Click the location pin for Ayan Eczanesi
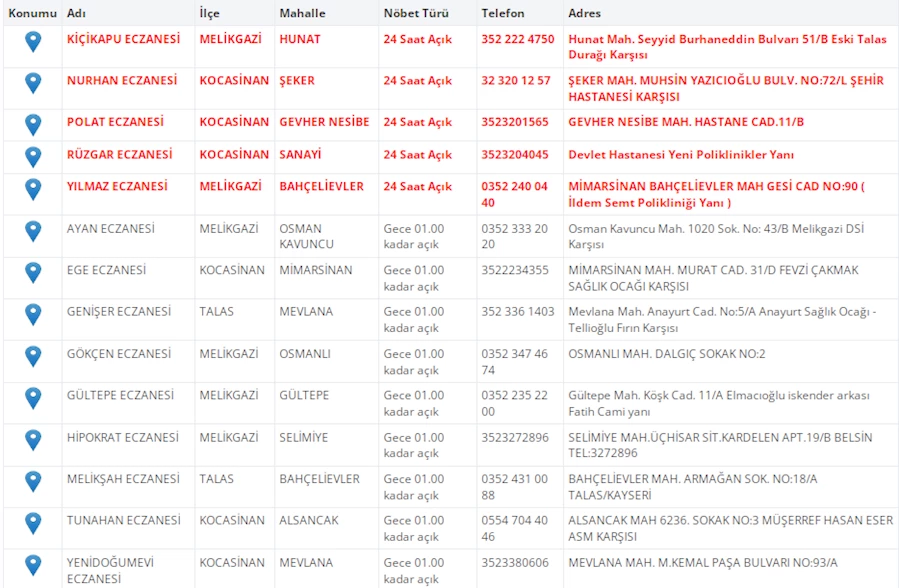The height and width of the screenshot is (588, 899). [33, 231]
